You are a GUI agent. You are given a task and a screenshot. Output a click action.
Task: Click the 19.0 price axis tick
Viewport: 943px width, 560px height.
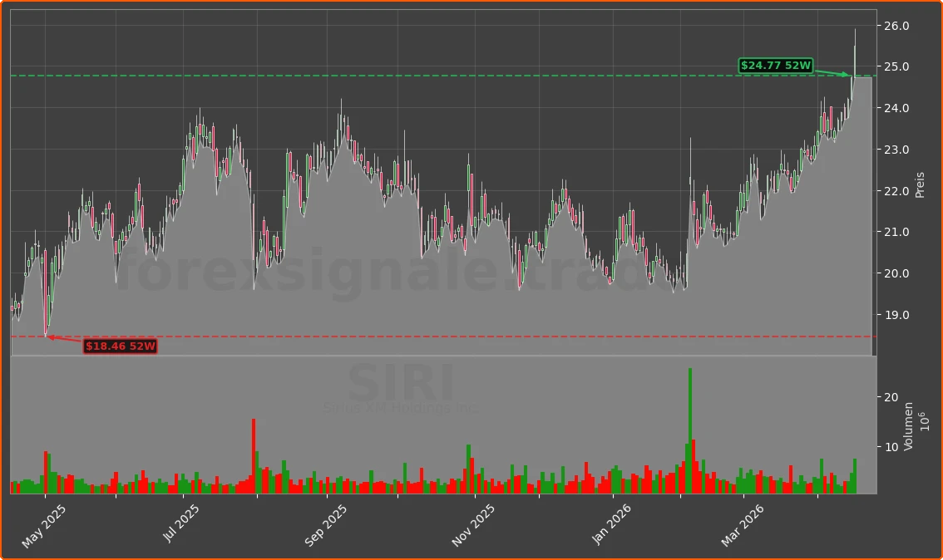point(895,315)
